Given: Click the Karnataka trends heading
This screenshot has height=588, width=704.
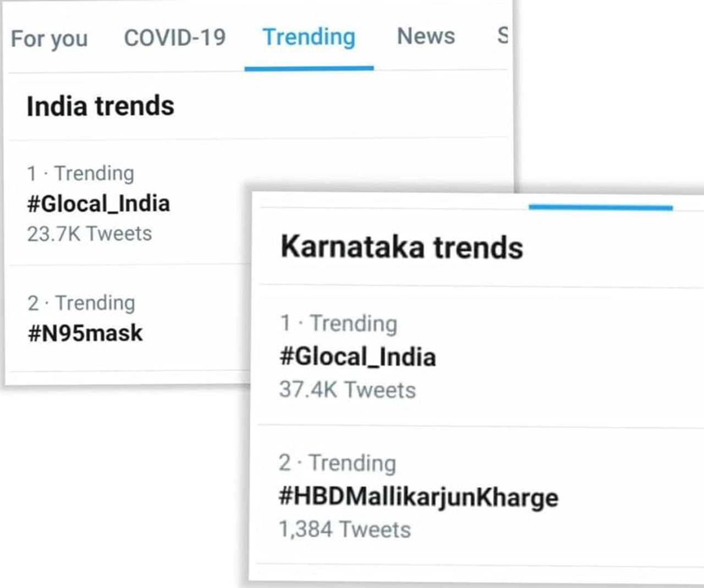Looking at the screenshot, I should pos(402,247).
